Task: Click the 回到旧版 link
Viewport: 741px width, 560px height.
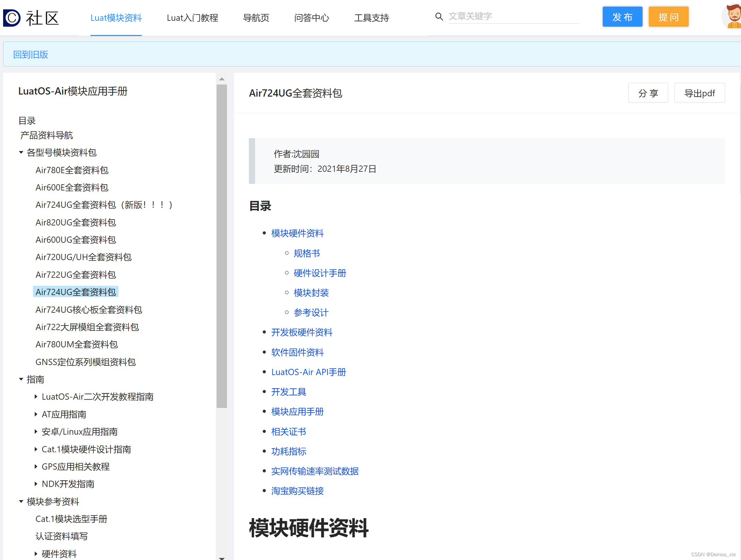Action: [30, 54]
